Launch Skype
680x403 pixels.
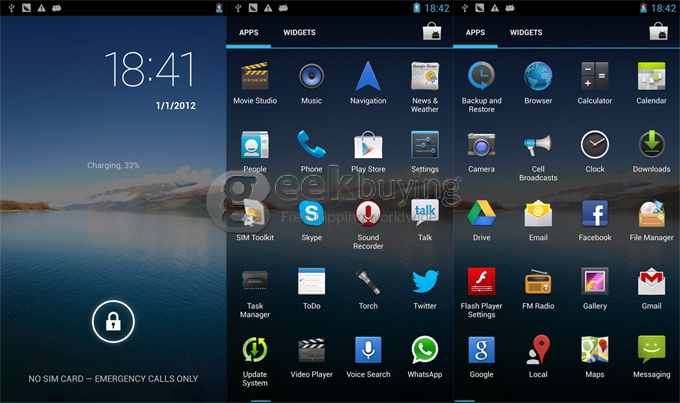[x=311, y=213]
